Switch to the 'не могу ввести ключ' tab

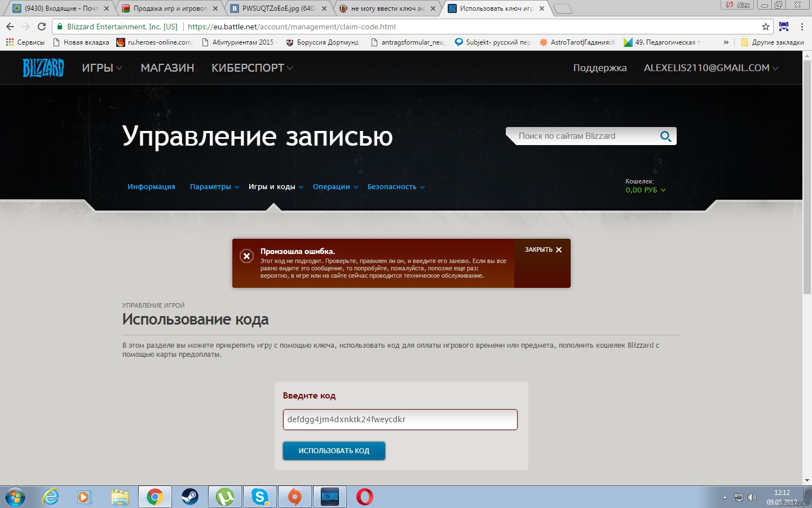click(387, 8)
